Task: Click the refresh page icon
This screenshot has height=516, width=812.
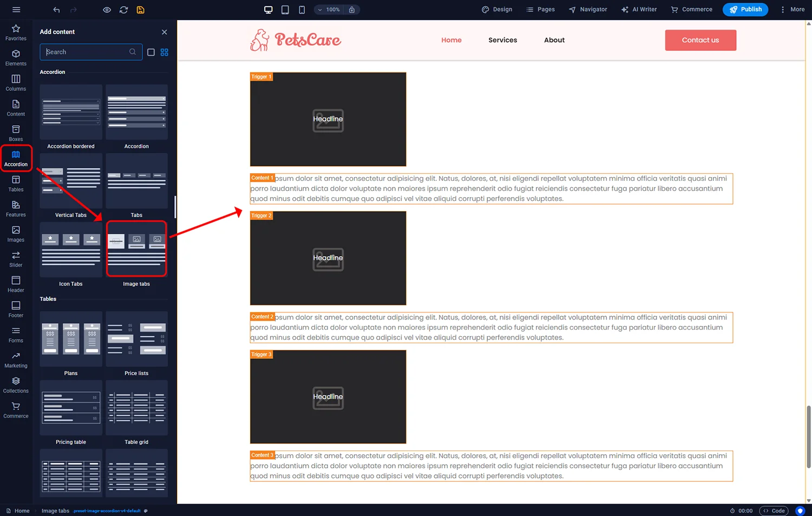Action: pos(123,10)
